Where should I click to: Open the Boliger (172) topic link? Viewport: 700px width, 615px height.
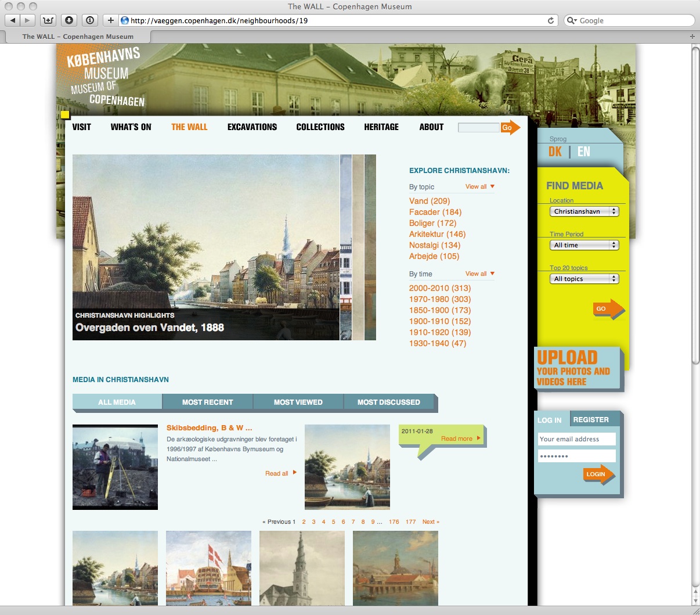(x=433, y=223)
